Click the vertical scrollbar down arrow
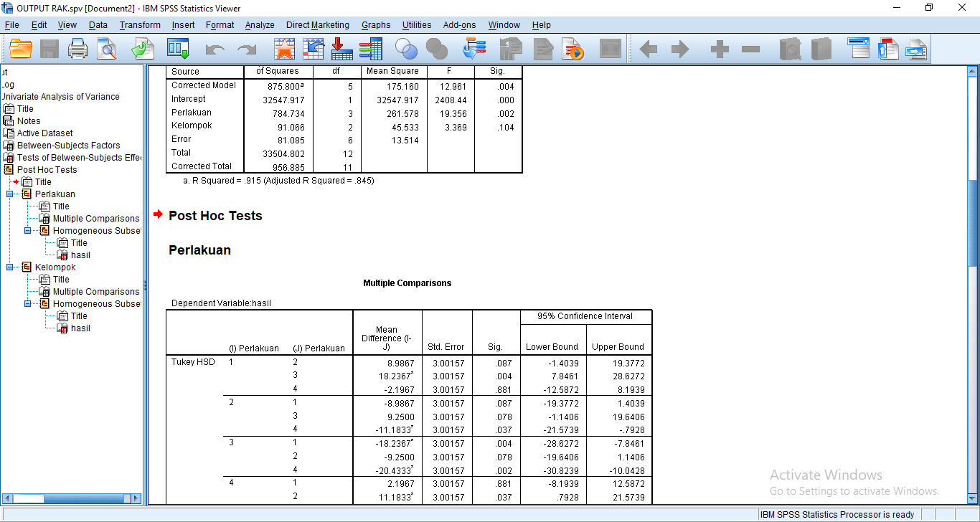 pos(973,498)
